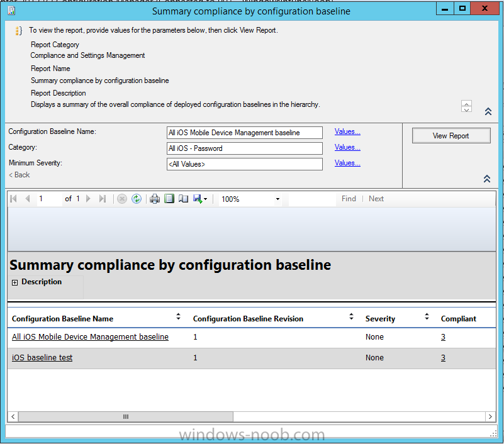
Task: Click Next in the report toolbar
Action: (376, 199)
